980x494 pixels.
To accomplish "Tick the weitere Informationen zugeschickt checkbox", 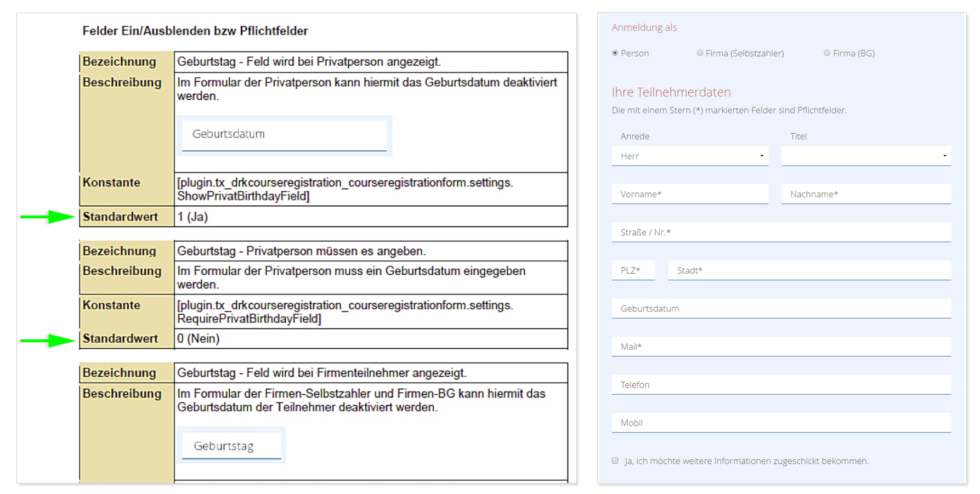I will (615, 461).
